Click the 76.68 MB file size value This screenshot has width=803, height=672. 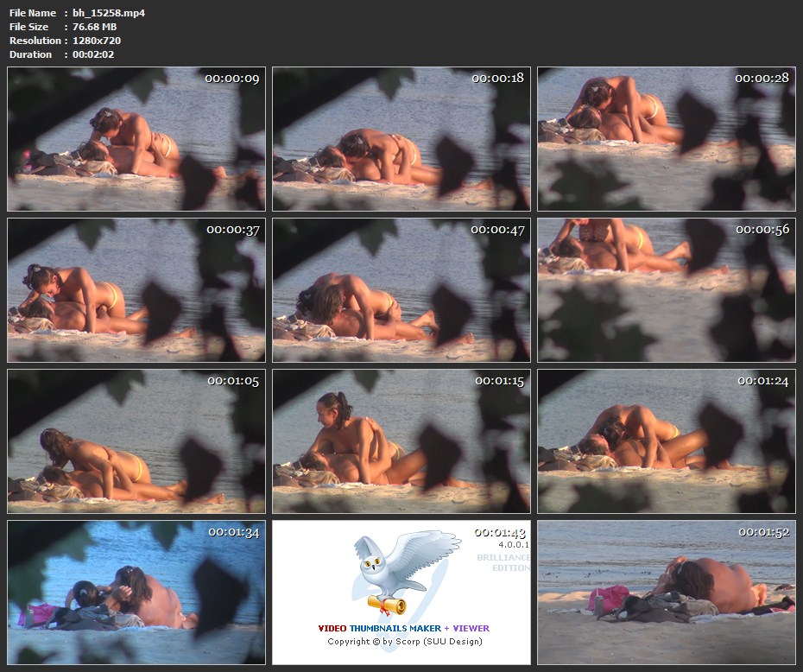point(95,27)
